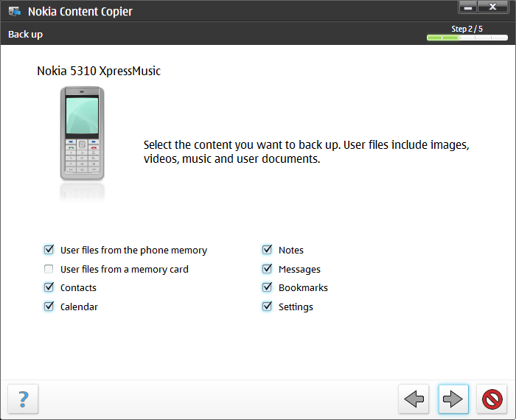Close the Nokia Content Copier window

492,7
